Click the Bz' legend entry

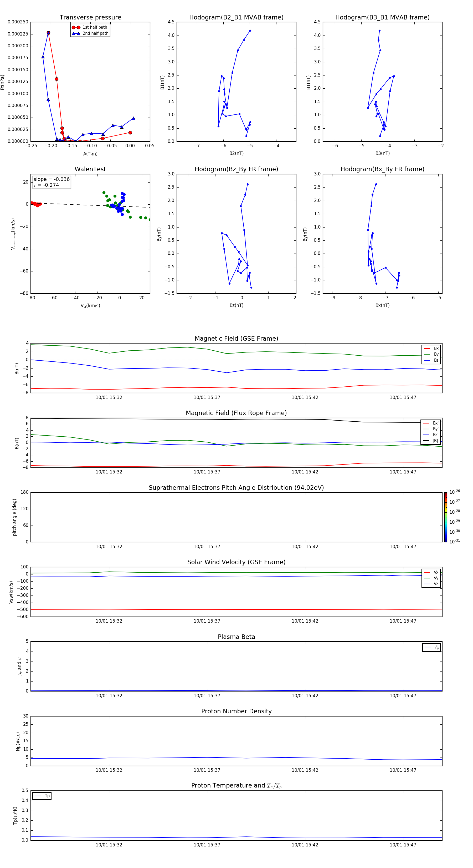(431, 435)
